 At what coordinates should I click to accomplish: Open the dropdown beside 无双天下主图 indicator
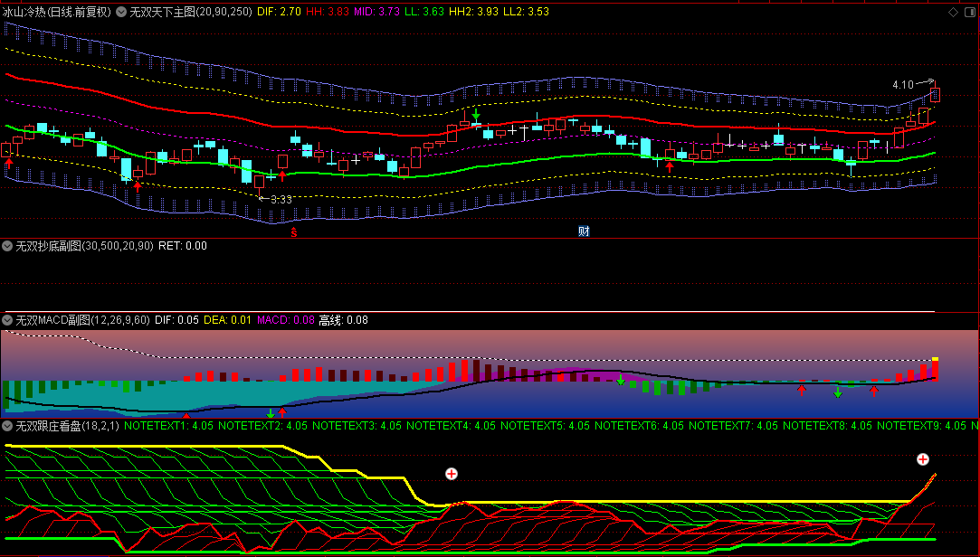click(121, 12)
